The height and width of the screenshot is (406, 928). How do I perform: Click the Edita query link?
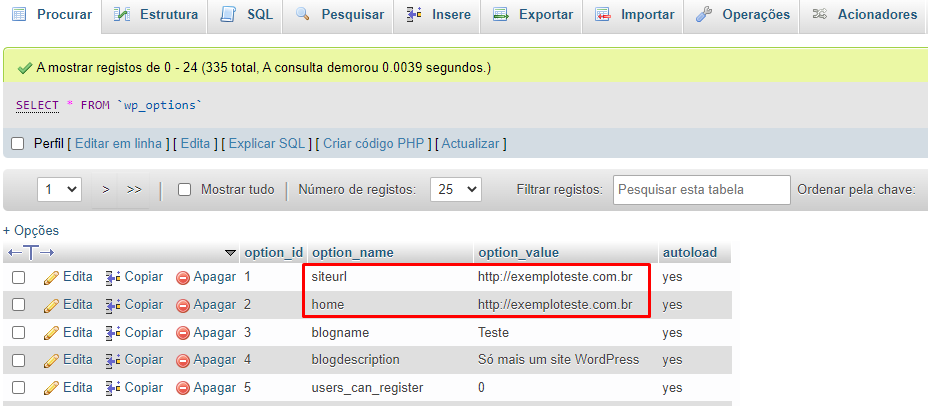click(195, 143)
